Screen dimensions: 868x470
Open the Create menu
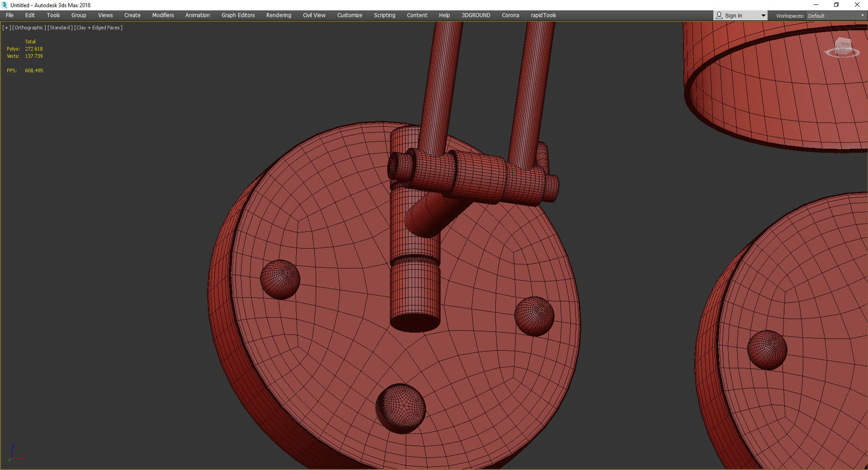click(133, 15)
